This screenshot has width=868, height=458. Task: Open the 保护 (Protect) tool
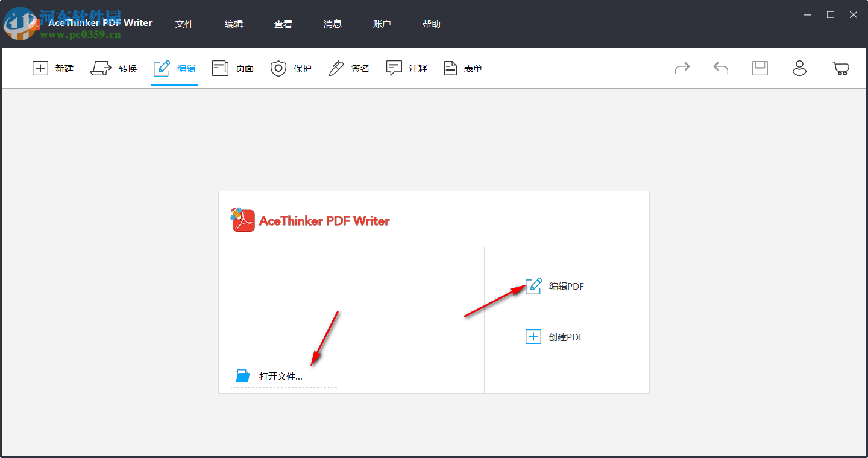[x=291, y=68]
